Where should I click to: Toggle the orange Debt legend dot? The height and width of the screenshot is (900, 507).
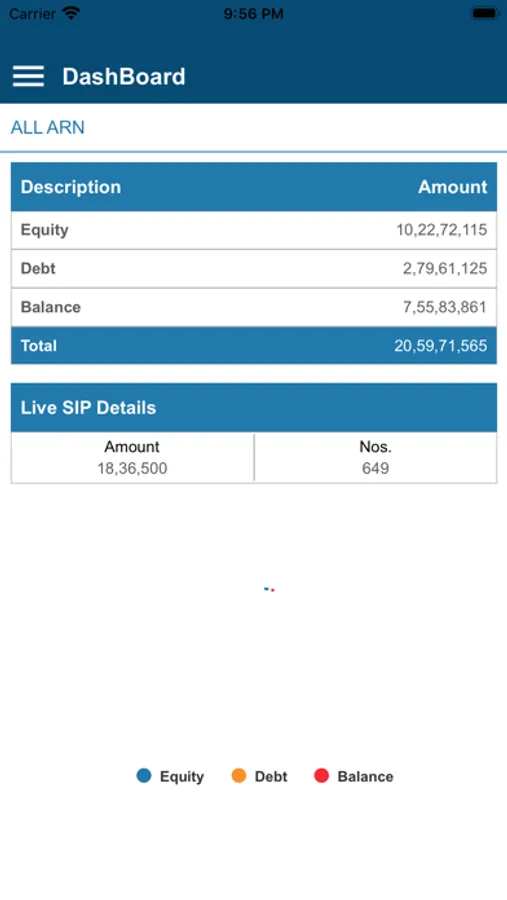tap(239, 776)
